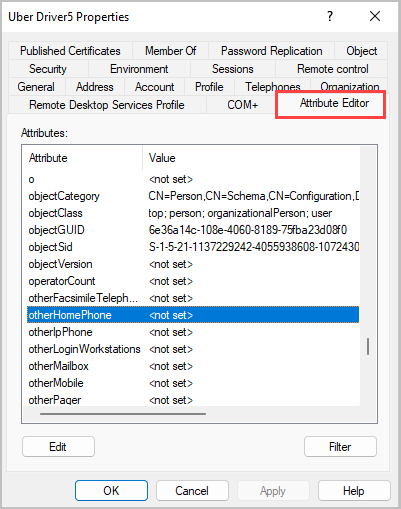Open the Organization tab
Screen dimensions: 401x509
349,85
